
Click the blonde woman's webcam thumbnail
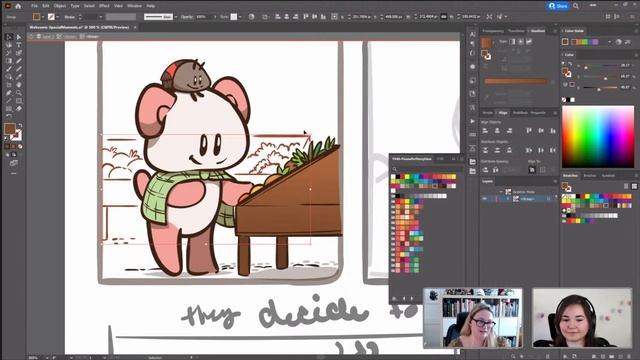(473, 318)
